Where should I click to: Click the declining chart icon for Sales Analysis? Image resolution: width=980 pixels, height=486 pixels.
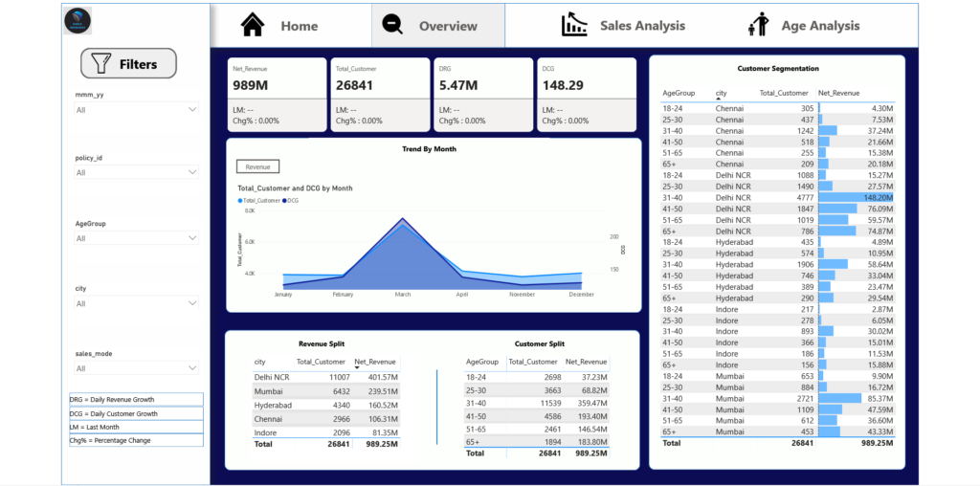(x=574, y=25)
